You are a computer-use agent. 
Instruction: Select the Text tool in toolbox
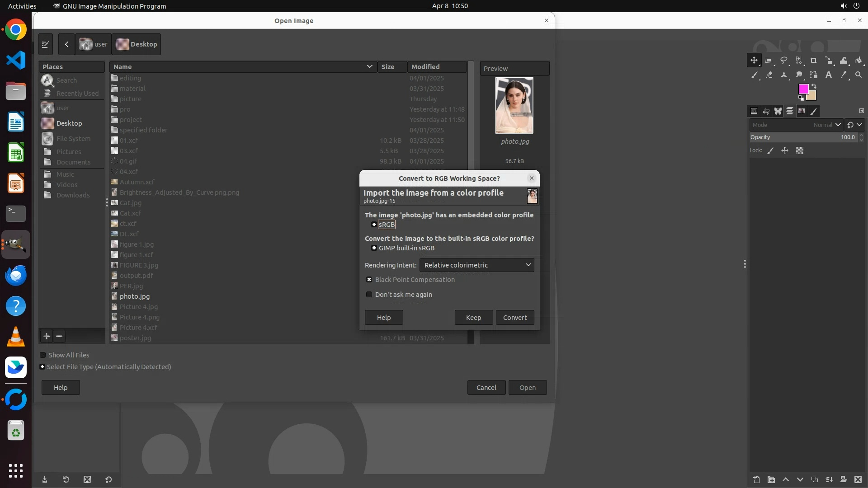point(829,75)
